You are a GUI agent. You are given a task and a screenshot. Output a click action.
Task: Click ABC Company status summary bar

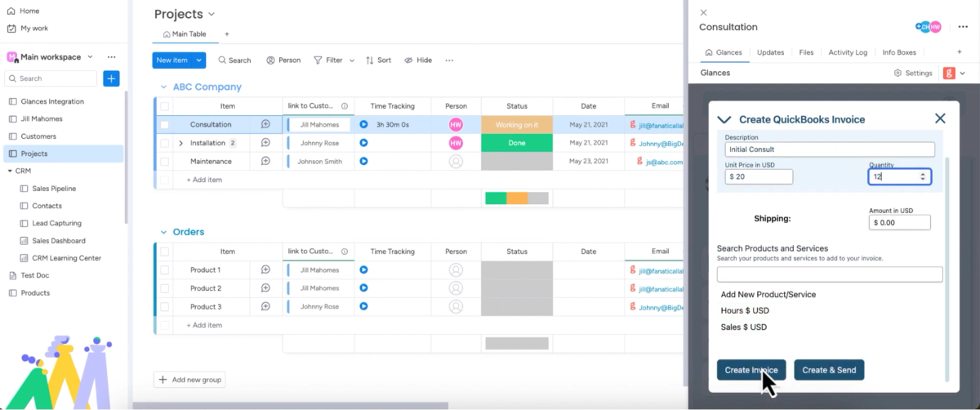point(517,198)
